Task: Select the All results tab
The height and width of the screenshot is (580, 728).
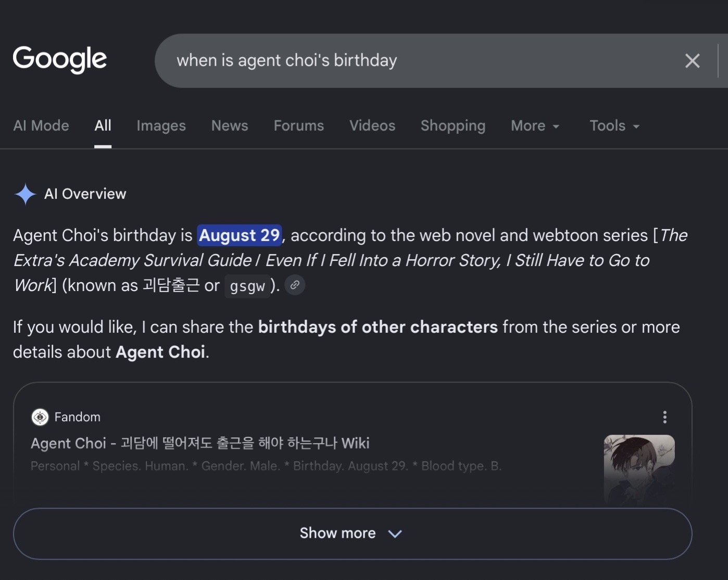Action: (x=103, y=126)
